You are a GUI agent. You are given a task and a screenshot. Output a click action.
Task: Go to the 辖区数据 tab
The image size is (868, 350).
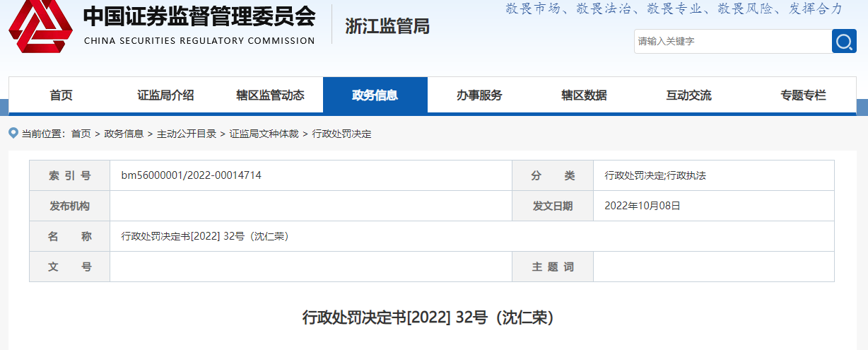click(584, 95)
